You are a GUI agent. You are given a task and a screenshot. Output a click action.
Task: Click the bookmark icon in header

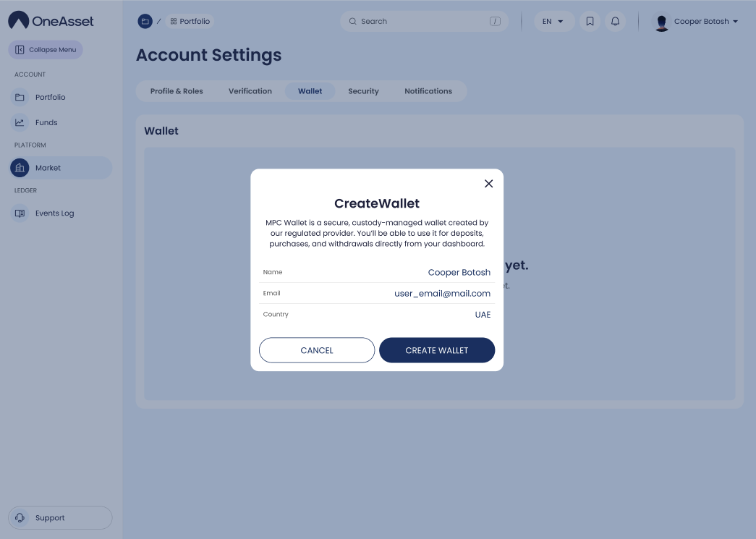pos(590,22)
